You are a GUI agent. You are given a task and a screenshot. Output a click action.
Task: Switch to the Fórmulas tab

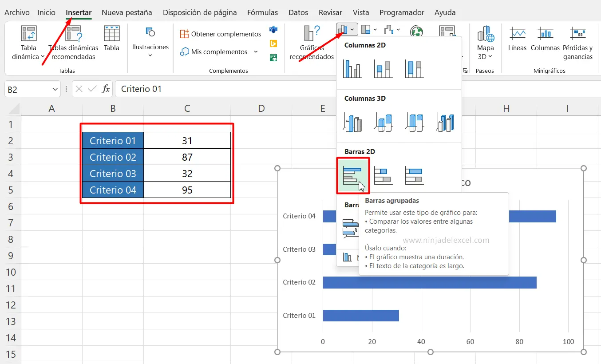click(263, 12)
